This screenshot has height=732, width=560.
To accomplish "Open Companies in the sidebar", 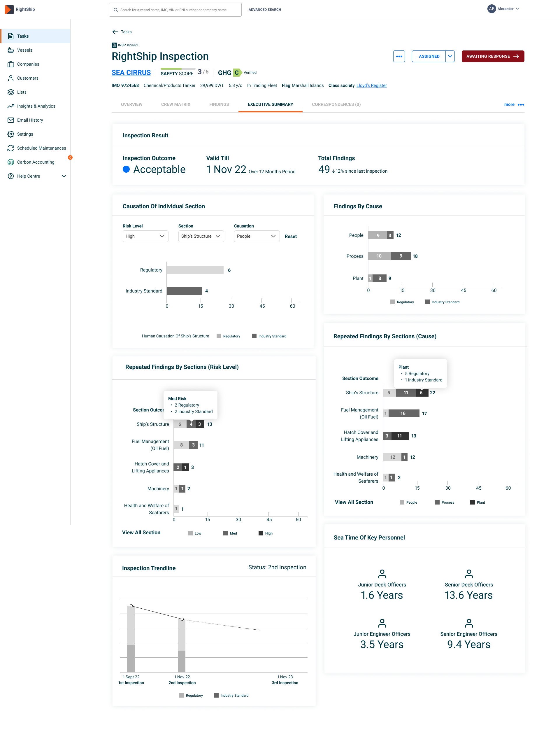I will 35,64.
